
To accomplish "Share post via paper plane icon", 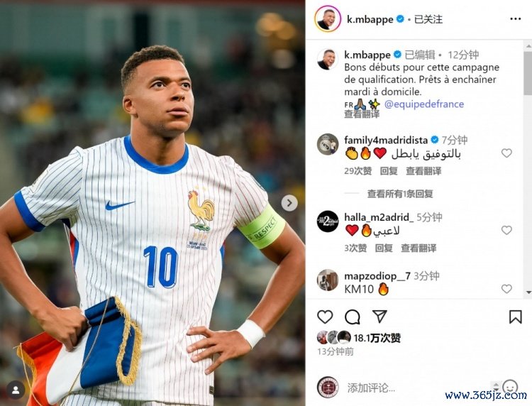I will click(379, 316).
